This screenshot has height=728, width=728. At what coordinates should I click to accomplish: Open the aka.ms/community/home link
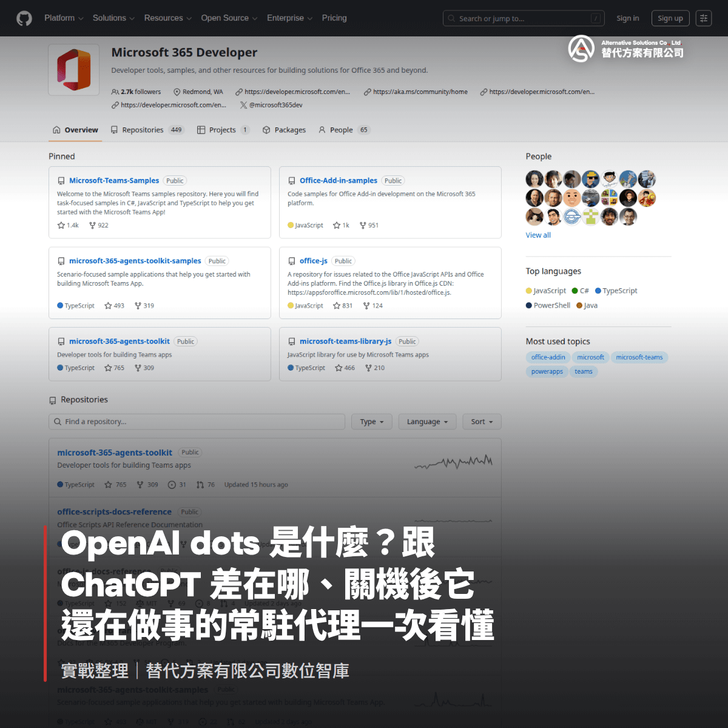point(416,92)
